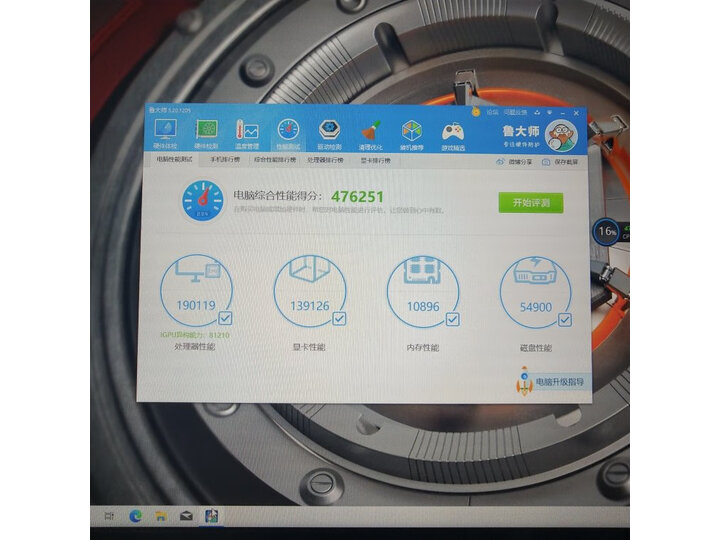Click the 处理器性能 label
The image size is (720, 540).
(195, 347)
